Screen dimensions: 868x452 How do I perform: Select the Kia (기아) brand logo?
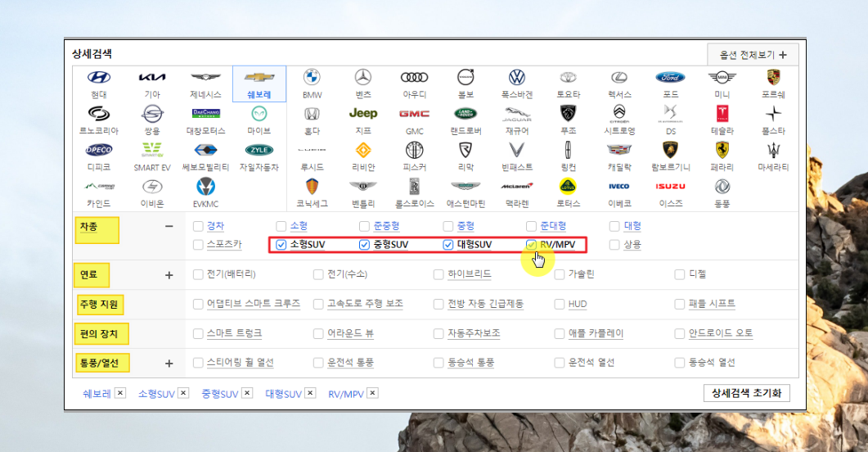point(152,77)
